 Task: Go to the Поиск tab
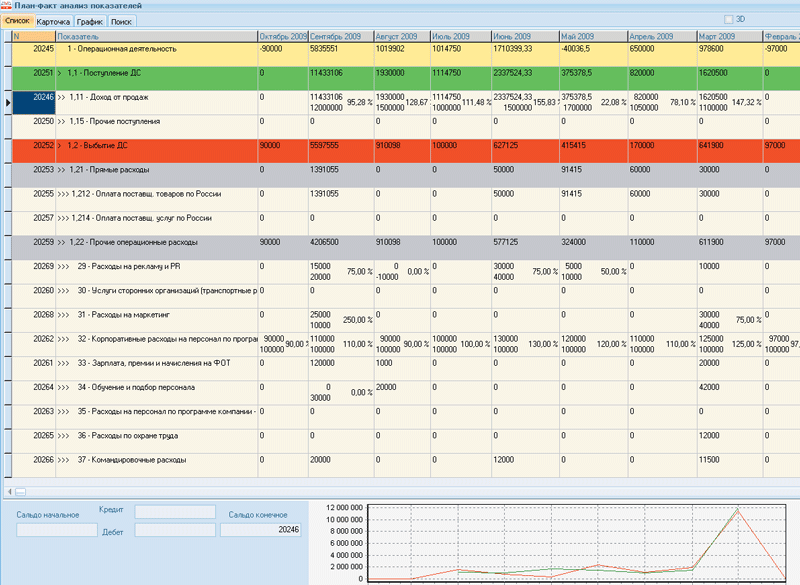click(121, 20)
